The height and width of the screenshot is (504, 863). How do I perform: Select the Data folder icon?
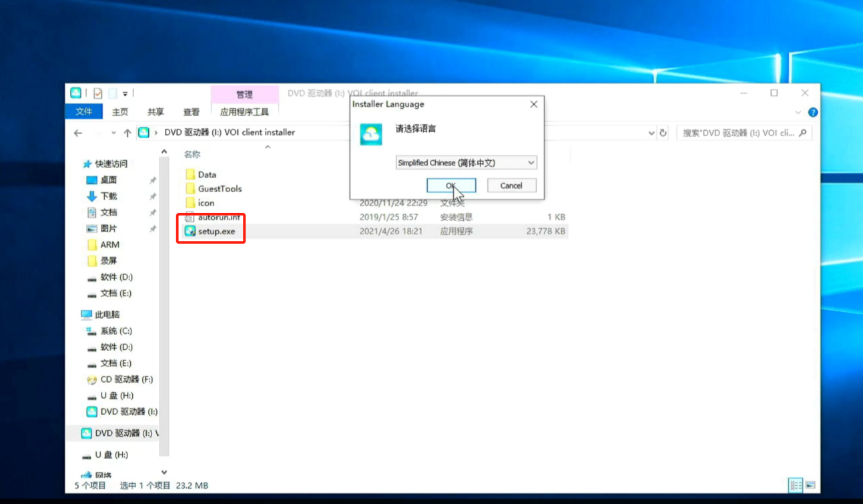point(190,175)
